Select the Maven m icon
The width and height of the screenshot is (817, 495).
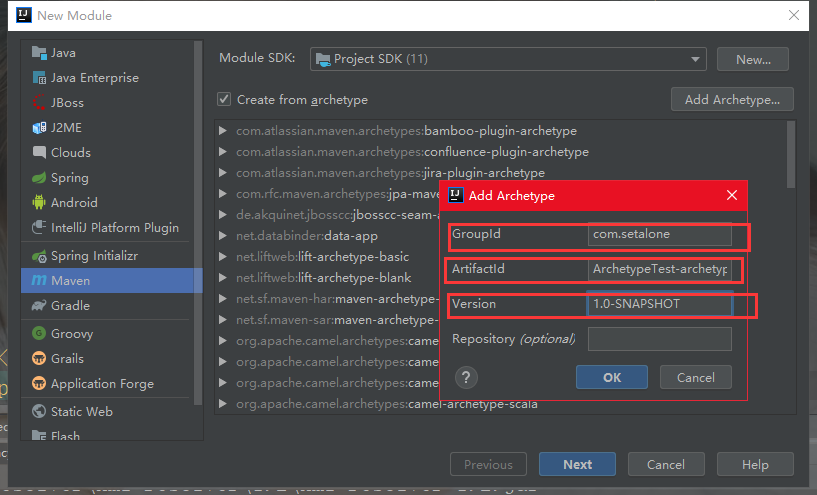point(39,280)
